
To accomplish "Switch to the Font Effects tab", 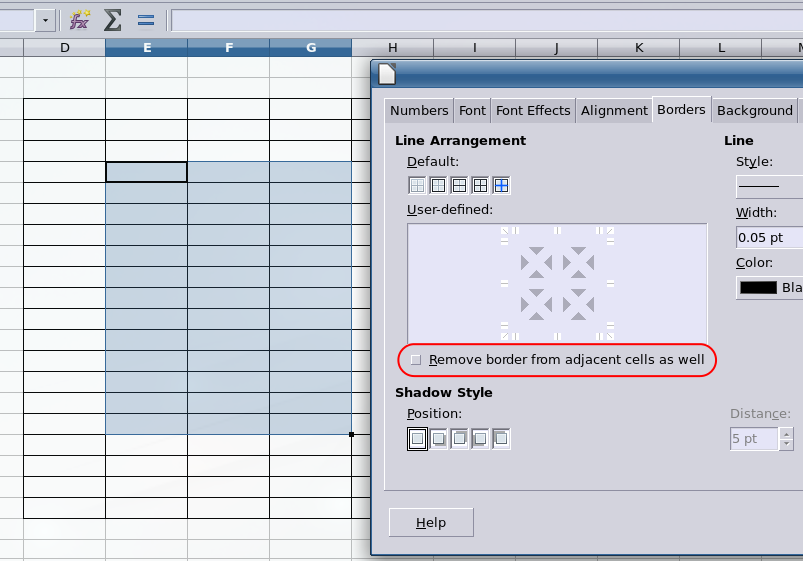I will (533, 111).
